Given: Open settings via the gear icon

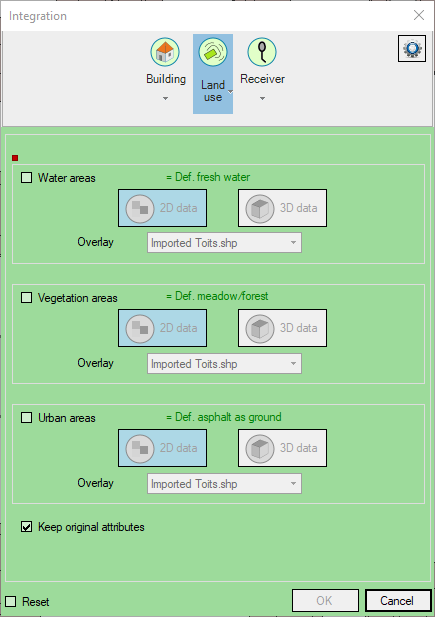Looking at the screenshot, I should pyautogui.click(x=412, y=49).
